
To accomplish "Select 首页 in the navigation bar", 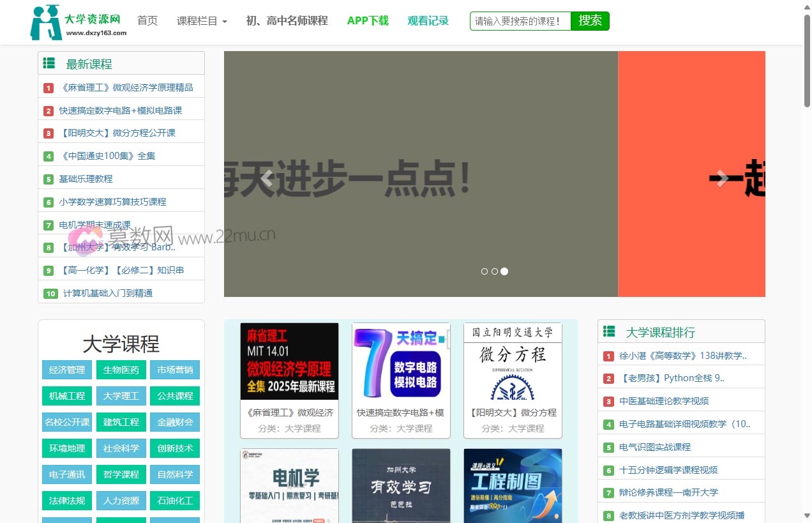I will tap(147, 20).
